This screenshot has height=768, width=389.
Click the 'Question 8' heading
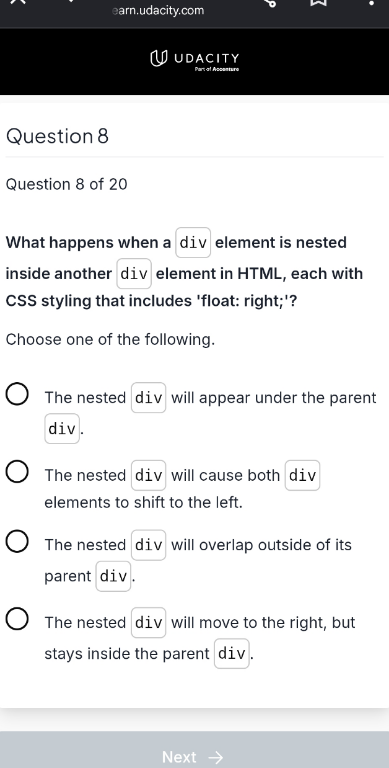pos(57,136)
